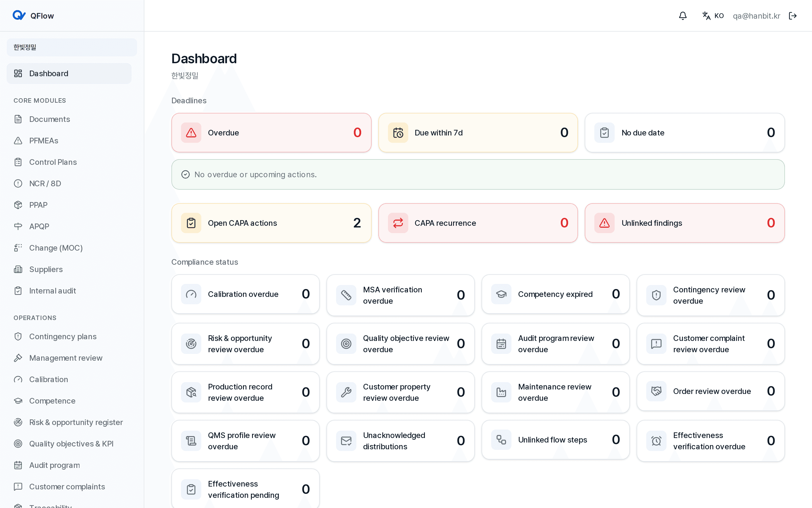Screen dimensions: 812x508
Task: Click the Internal audit clipboard-check icon
Action: click(x=18, y=291)
